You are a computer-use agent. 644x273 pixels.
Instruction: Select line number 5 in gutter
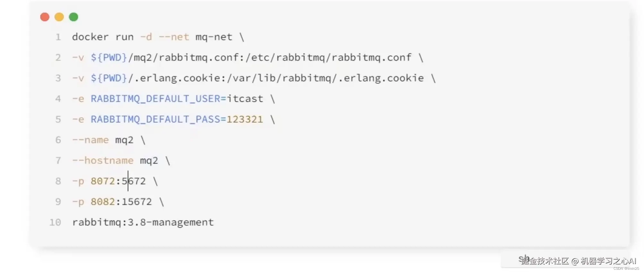tap(58, 119)
